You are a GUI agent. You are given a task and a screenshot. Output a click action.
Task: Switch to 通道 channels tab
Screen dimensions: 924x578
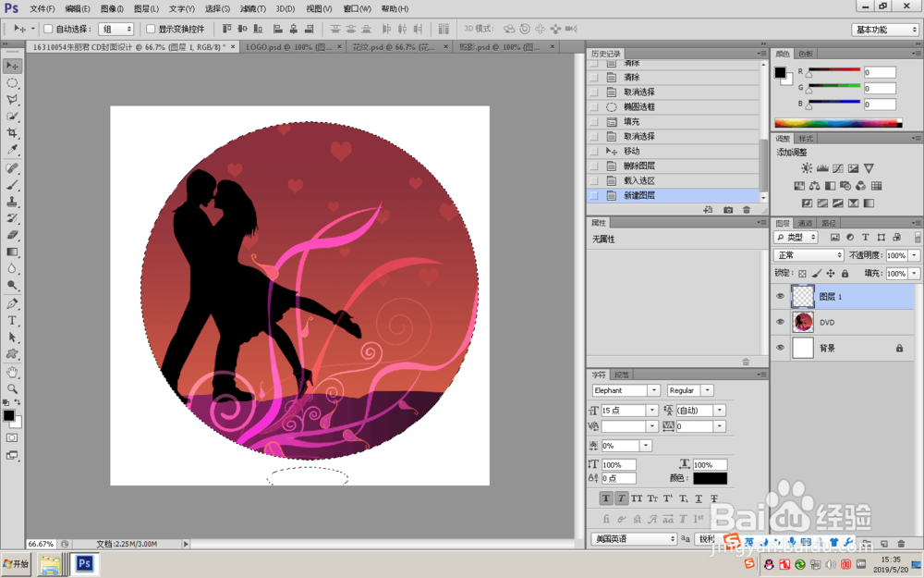[x=805, y=223]
